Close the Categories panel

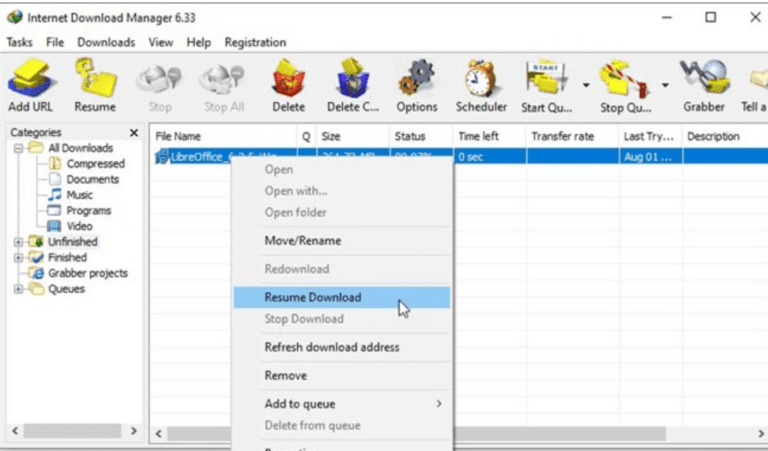[134, 133]
